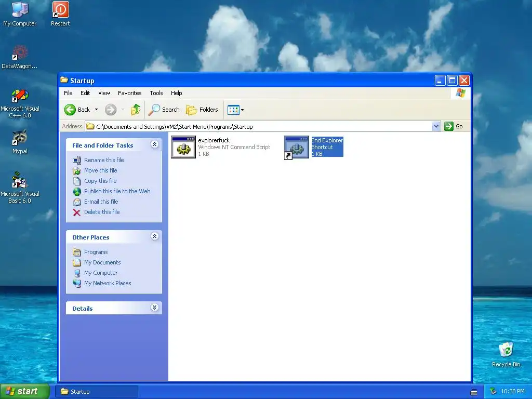Image resolution: width=532 pixels, height=399 pixels.
Task: Maximize the Startup window
Action: point(452,81)
